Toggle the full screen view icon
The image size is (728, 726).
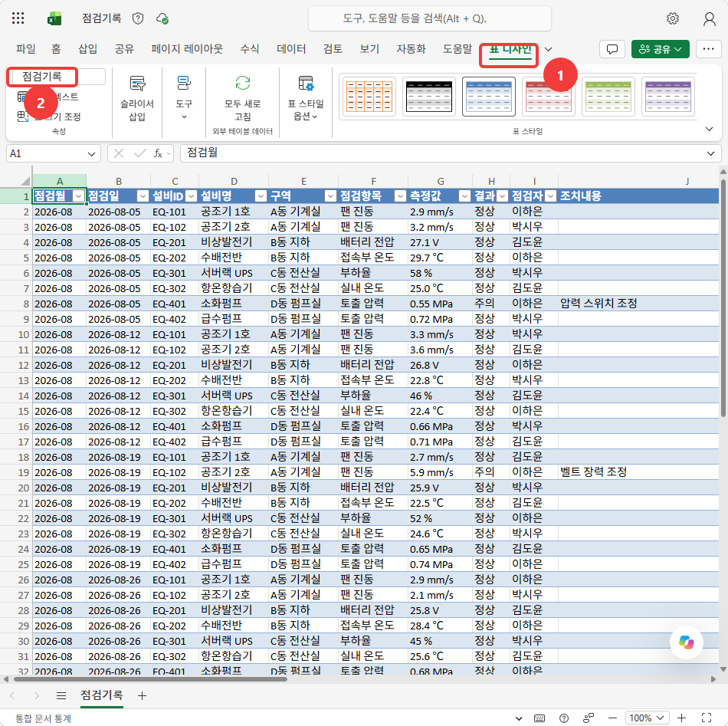(707, 718)
